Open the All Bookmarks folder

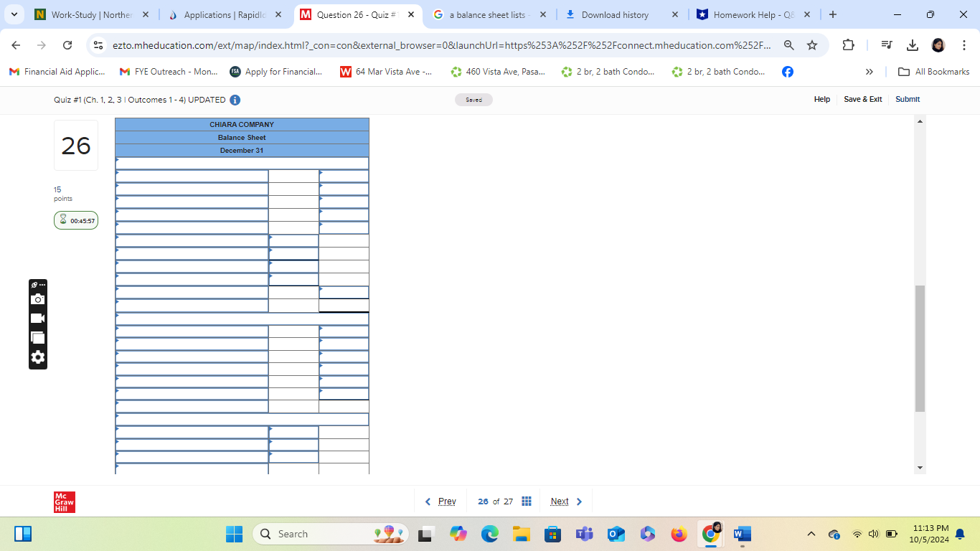click(933, 72)
